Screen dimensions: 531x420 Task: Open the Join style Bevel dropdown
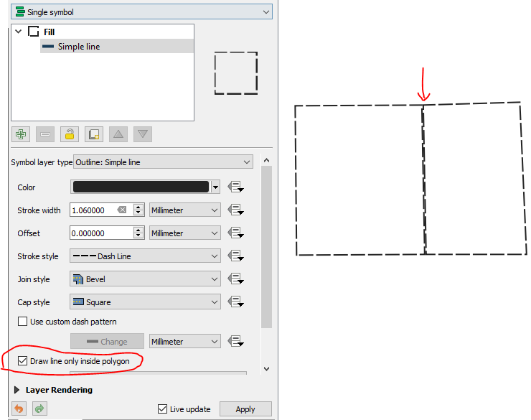pyautogui.click(x=145, y=279)
